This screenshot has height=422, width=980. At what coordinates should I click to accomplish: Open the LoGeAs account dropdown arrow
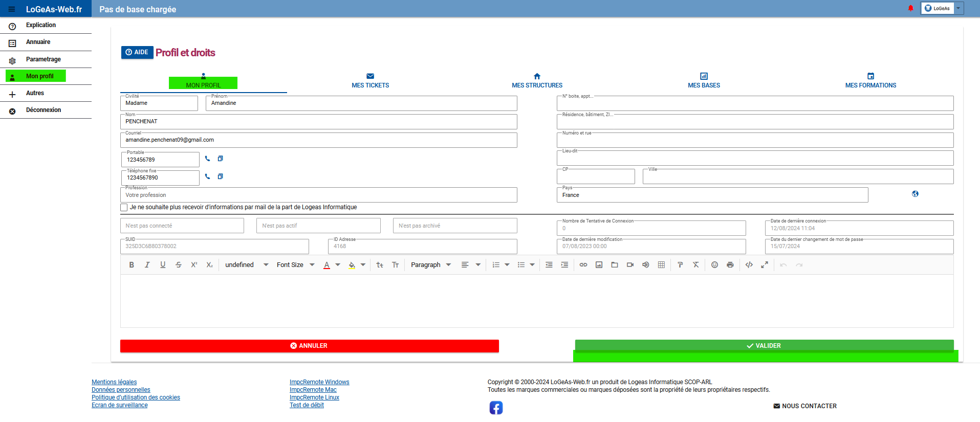pos(959,8)
